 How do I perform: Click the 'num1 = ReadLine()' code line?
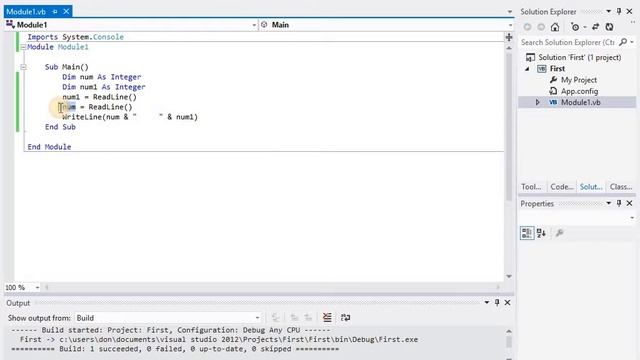(x=99, y=97)
